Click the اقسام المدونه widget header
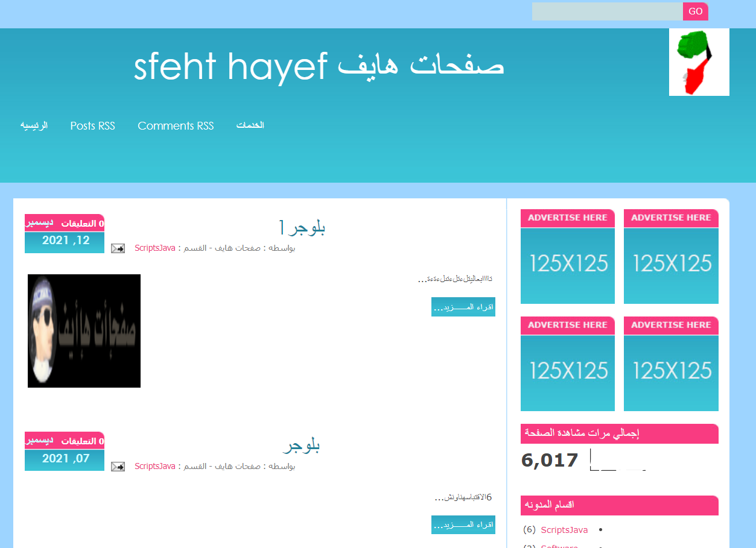The width and height of the screenshot is (756, 548). (620, 505)
